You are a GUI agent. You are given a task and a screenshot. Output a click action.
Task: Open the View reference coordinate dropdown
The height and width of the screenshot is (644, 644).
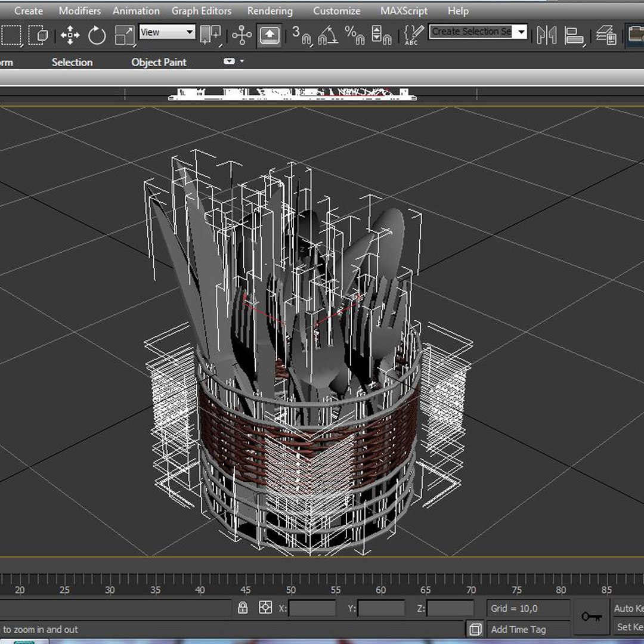pos(167,32)
